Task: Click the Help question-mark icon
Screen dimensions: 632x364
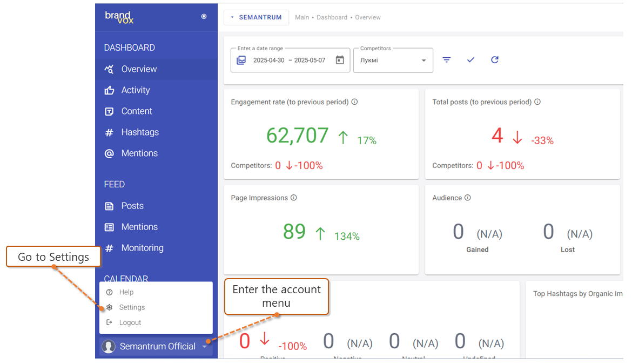Action: click(x=109, y=292)
